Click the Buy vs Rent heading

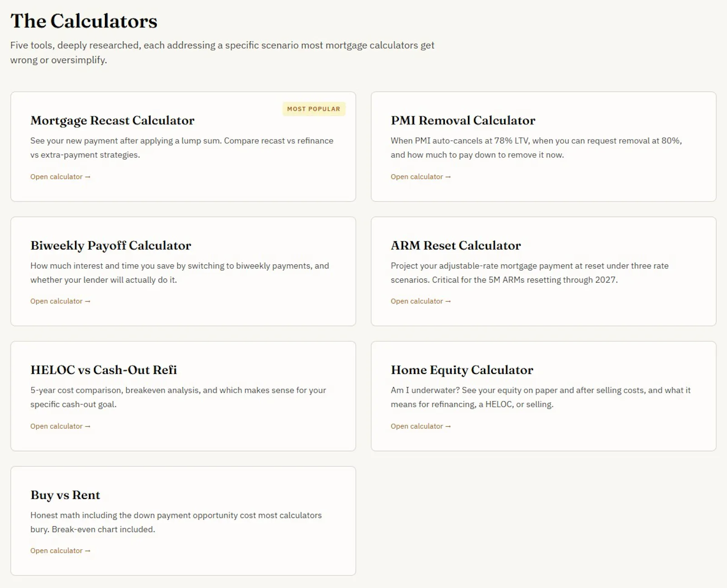click(65, 495)
